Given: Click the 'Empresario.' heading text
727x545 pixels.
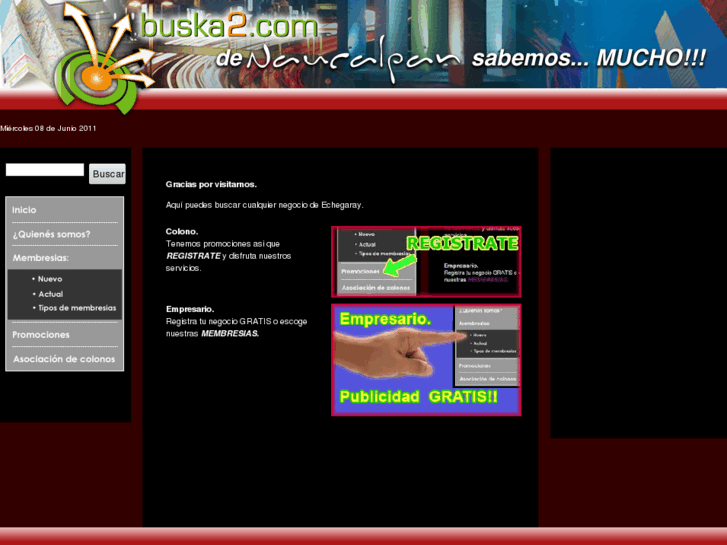Looking at the screenshot, I should (190, 309).
